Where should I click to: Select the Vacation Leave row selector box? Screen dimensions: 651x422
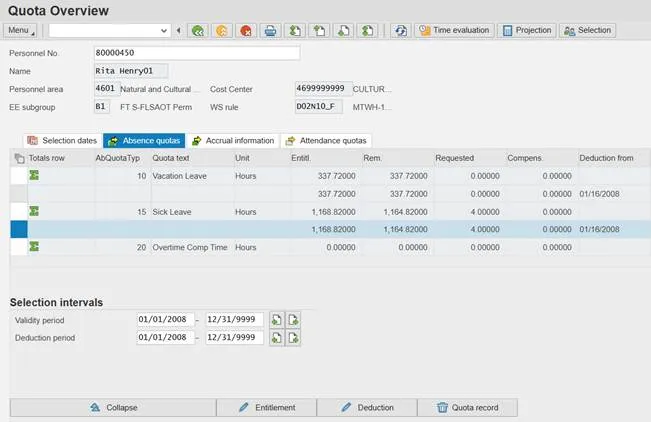point(18,176)
